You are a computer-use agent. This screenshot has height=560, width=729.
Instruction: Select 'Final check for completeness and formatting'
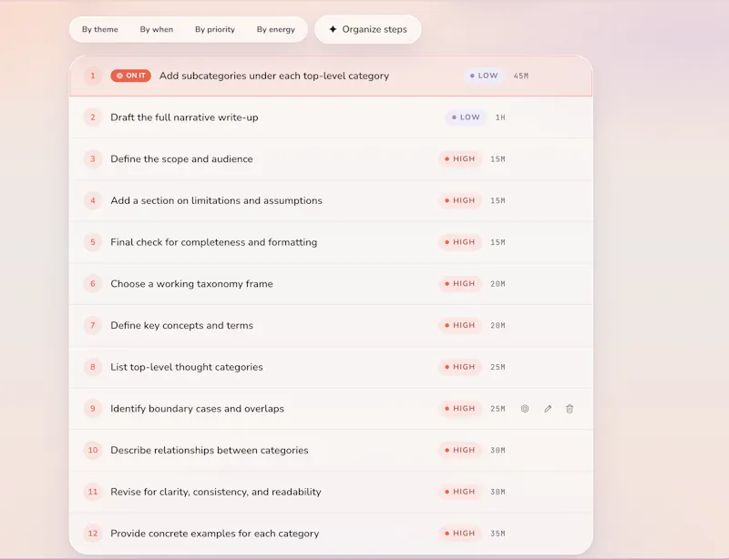click(214, 242)
